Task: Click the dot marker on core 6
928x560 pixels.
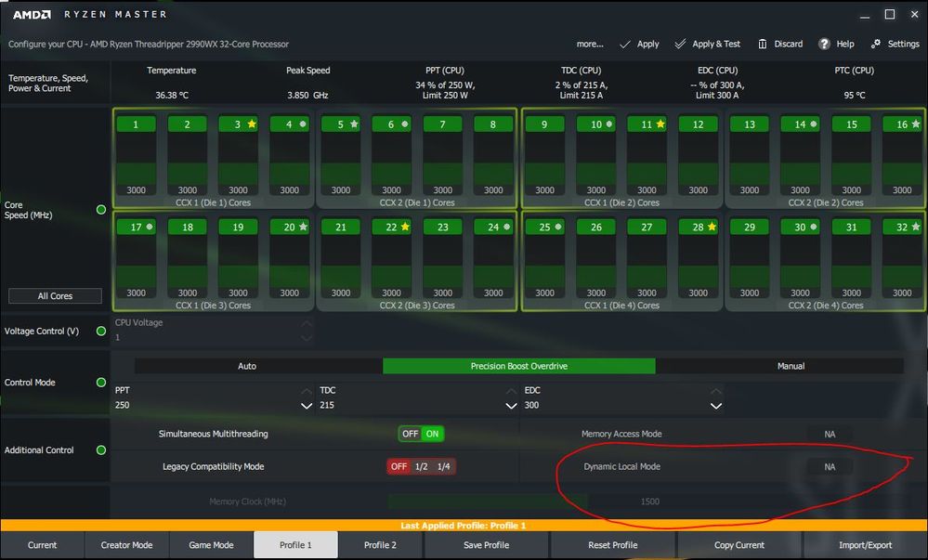Action: (x=405, y=124)
